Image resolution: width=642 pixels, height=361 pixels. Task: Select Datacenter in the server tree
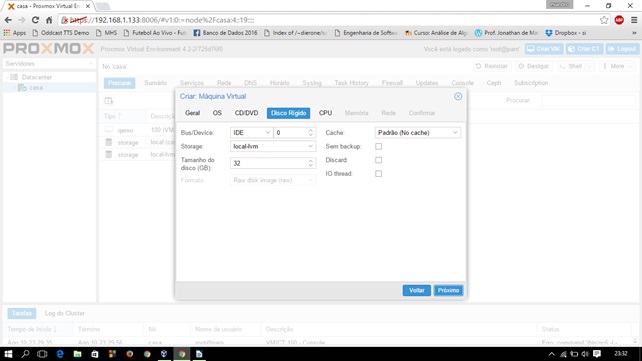(x=36, y=77)
